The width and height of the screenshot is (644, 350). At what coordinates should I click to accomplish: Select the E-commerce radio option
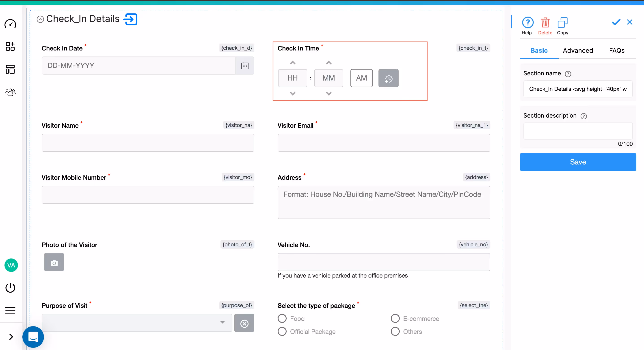coord(395,318)
